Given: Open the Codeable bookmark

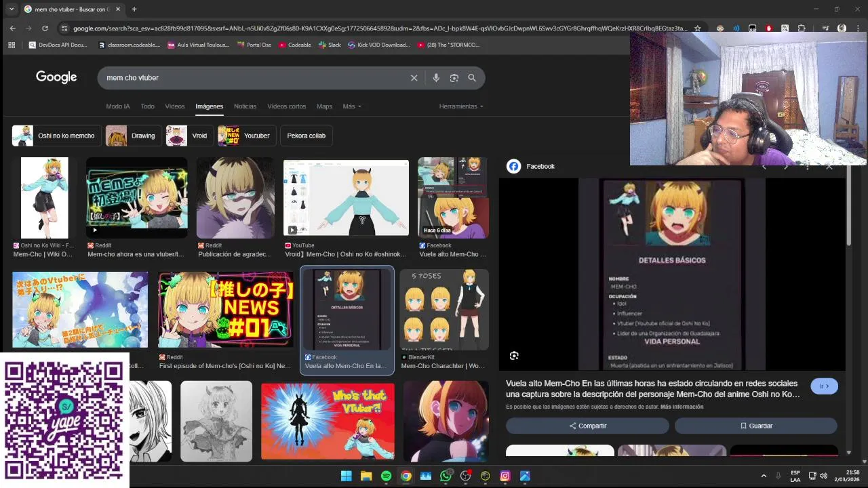Looking at the screenshot, I should coord(294,45).
